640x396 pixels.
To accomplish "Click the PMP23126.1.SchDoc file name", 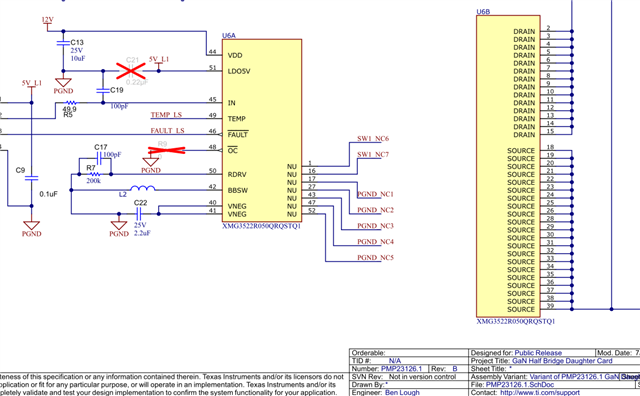I will (x=520, y=385).
